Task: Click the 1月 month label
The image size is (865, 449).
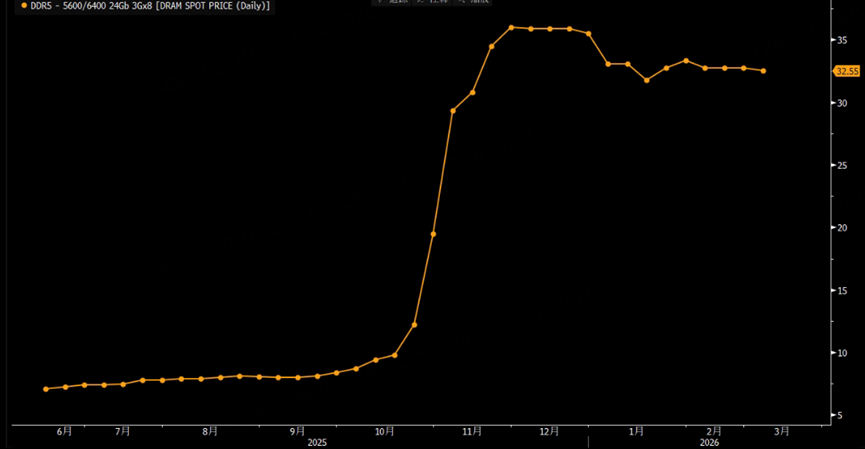Action: pos(636,431)
